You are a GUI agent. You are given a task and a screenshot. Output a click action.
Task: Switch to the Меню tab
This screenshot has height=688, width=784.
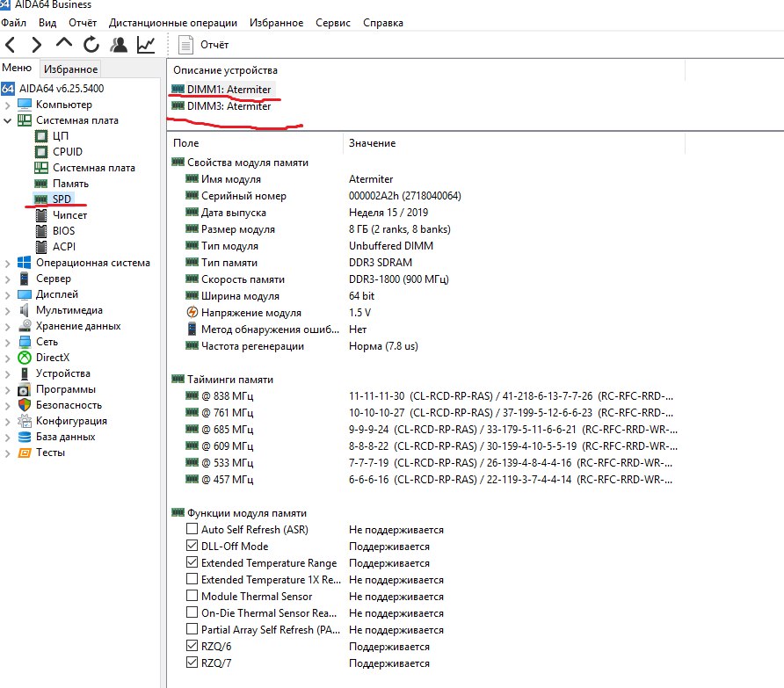17,68
